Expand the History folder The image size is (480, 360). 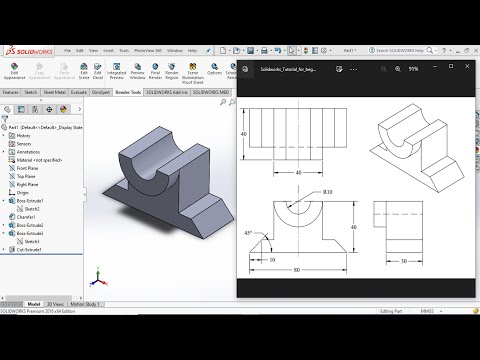tap(4, 136)
